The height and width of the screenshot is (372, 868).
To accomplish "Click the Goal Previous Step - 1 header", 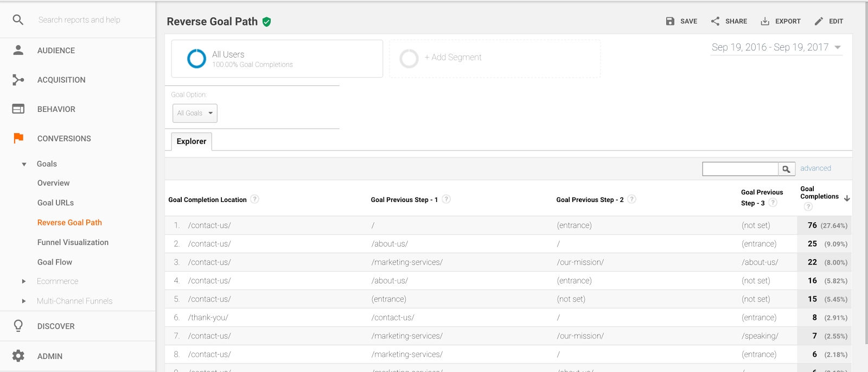I will point(404,200).
